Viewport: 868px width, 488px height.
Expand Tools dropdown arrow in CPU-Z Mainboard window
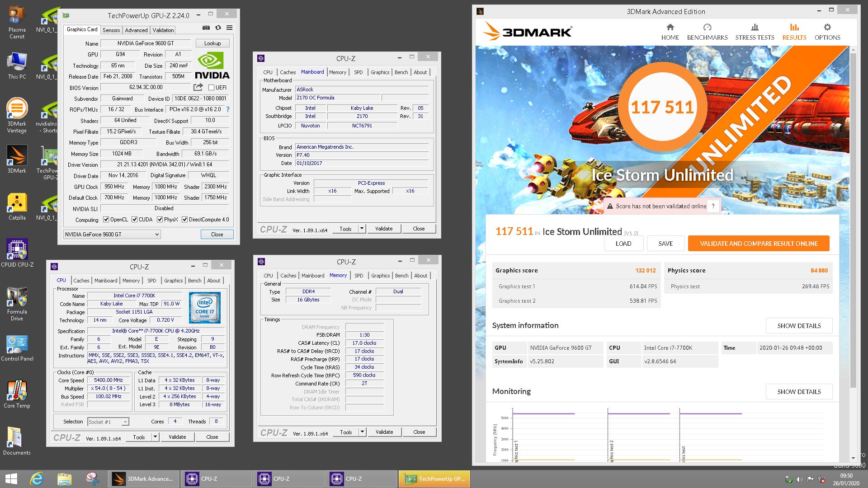362,229
